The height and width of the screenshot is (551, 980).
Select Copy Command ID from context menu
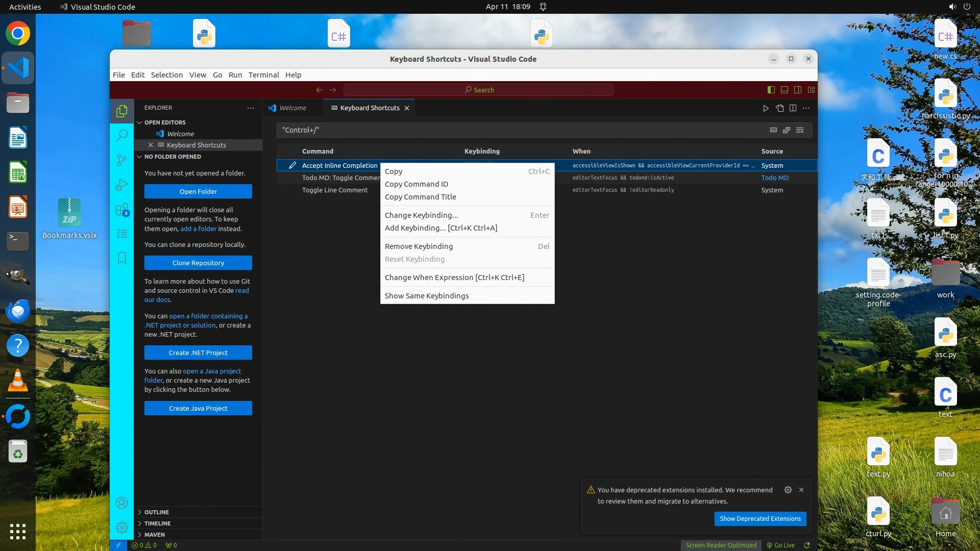pos(416,184)
